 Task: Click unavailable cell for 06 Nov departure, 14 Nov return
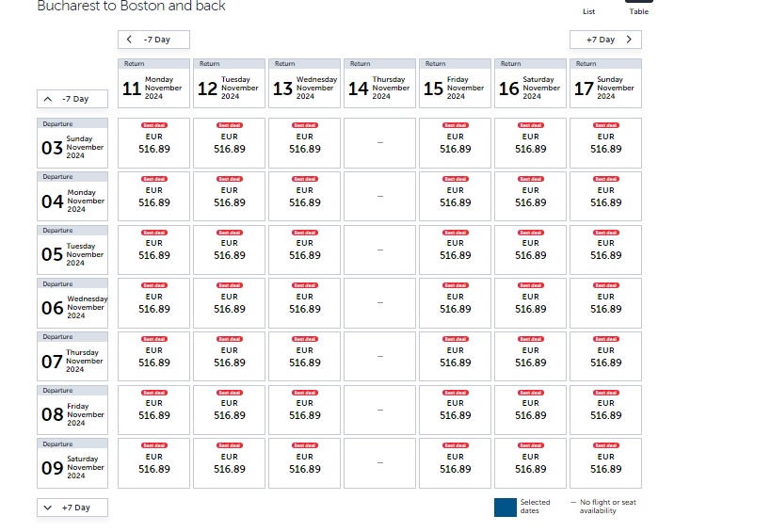pos(379,303)
